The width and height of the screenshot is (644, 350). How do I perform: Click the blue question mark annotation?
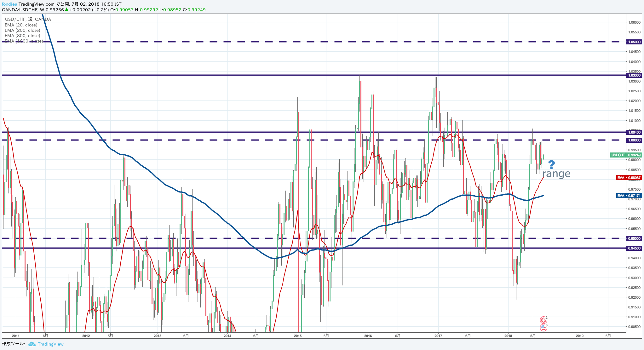[551, 164]
